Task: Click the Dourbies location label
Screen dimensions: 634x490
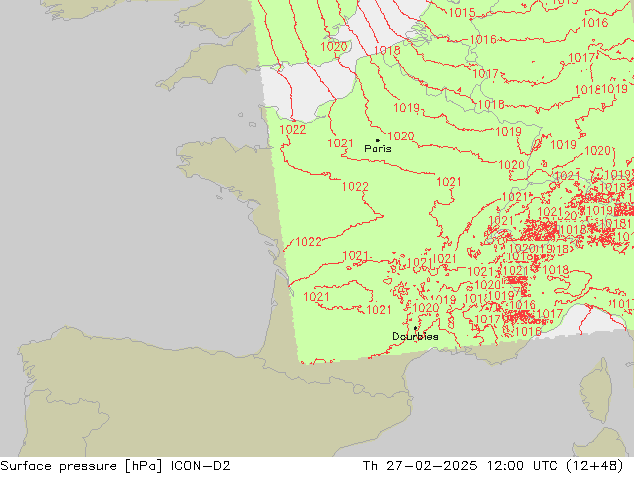Action: [415, 336]
